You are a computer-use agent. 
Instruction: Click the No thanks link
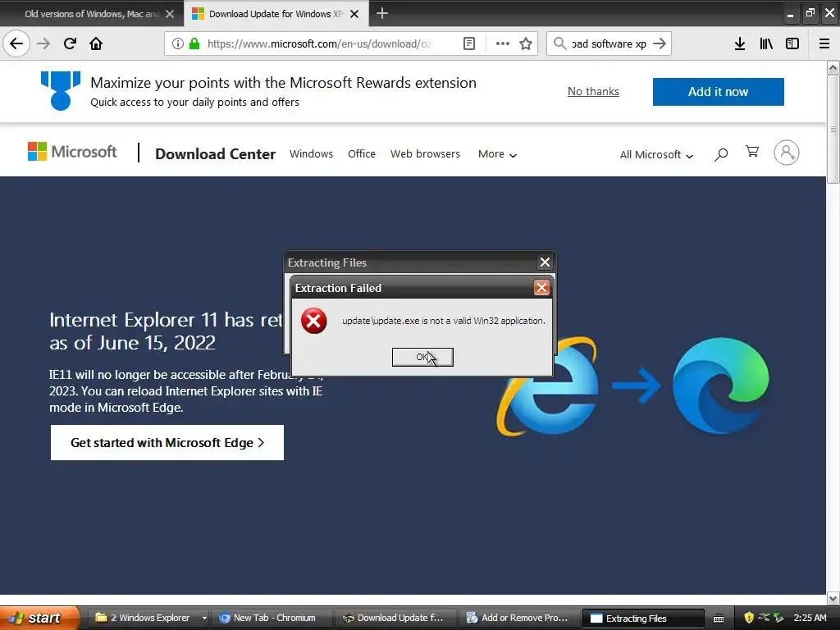point(593,92)
